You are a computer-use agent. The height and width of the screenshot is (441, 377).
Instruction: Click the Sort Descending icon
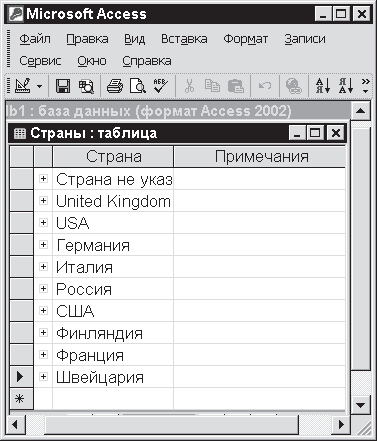[x=346, y=86]
